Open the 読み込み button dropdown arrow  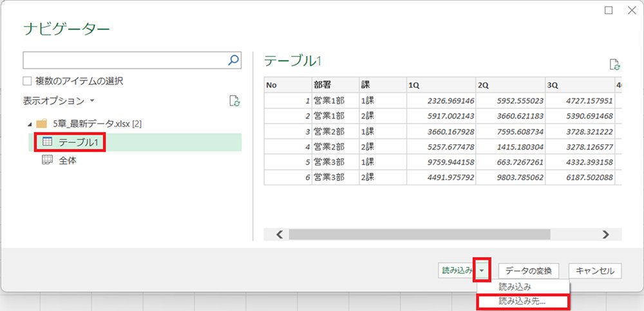click(482, 270)
